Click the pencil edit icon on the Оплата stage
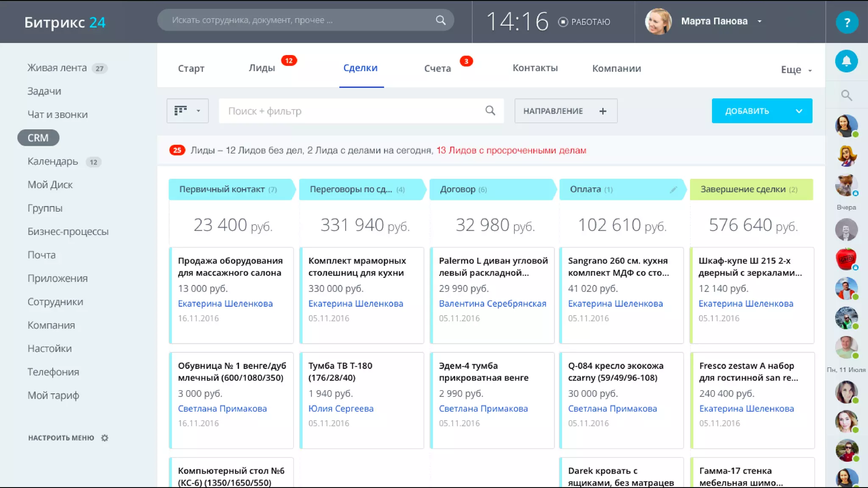 pyautogui.click(x=673, y=190)
